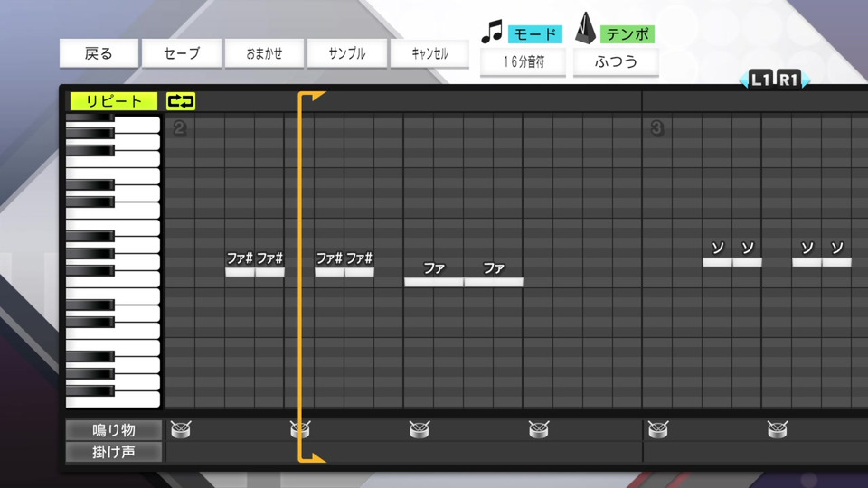Save the melody with セーブ button
This screenshot has height=488, width=868.
tap(182, 53)
